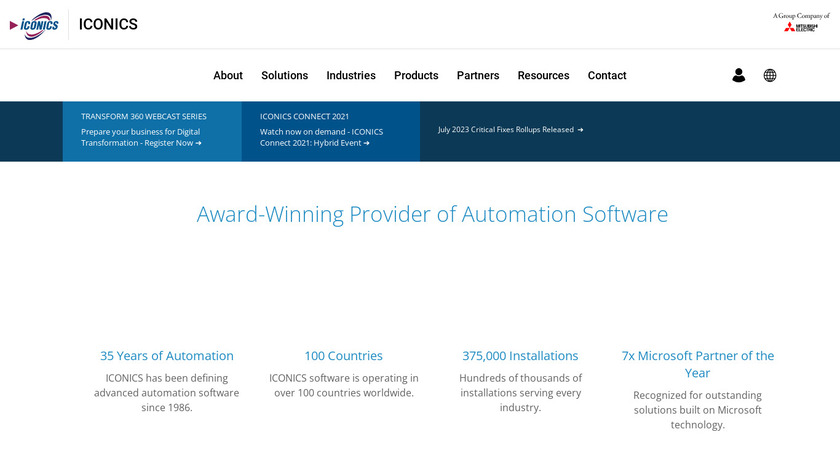Open the About menu
The image size is (840, 472).
[x=228, y=75]
